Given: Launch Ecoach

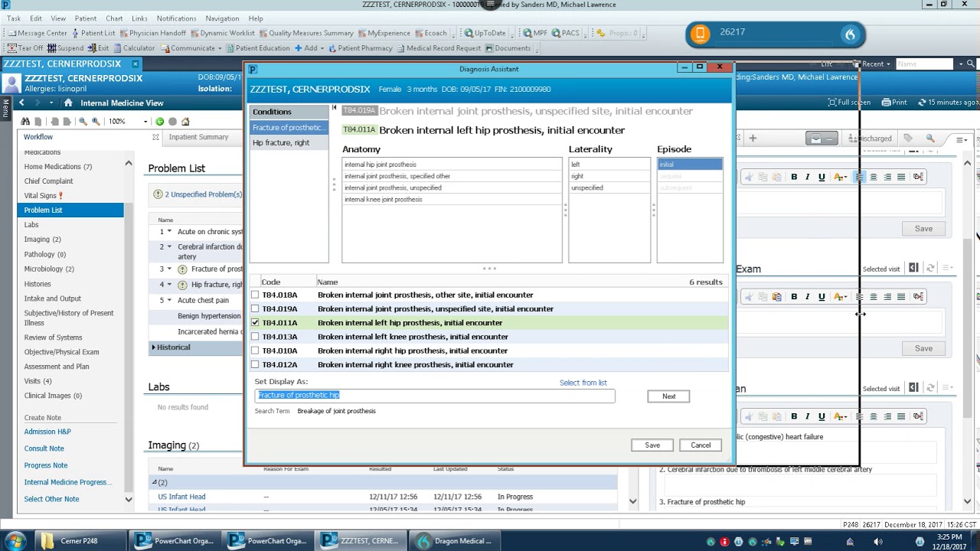Looking at the screenshot, I should (x=431, y=33).
